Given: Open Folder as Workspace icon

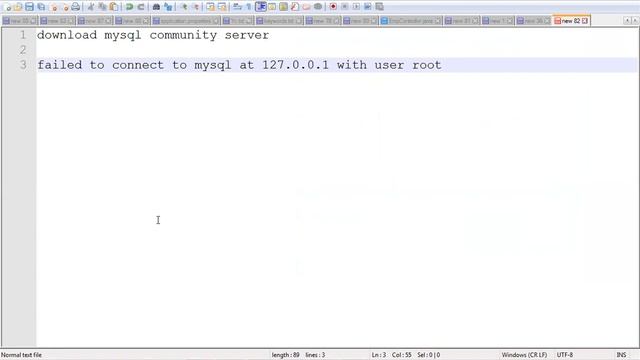Looking at the screenshot, I should (306, 7).
